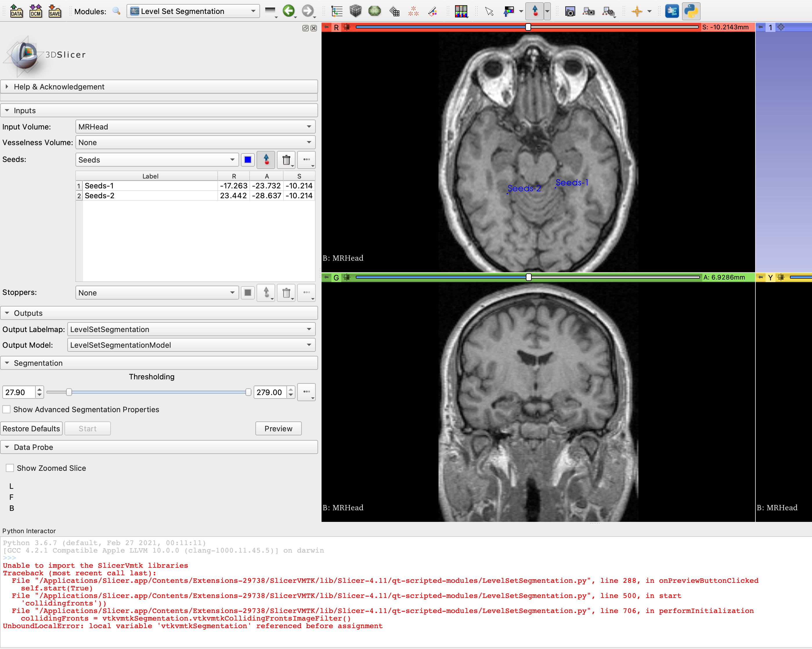This screenshot has width=812, height=649.
Task: Click the blue Seeds color swatch
Action: pyautogui.click(x=248, y=160)
